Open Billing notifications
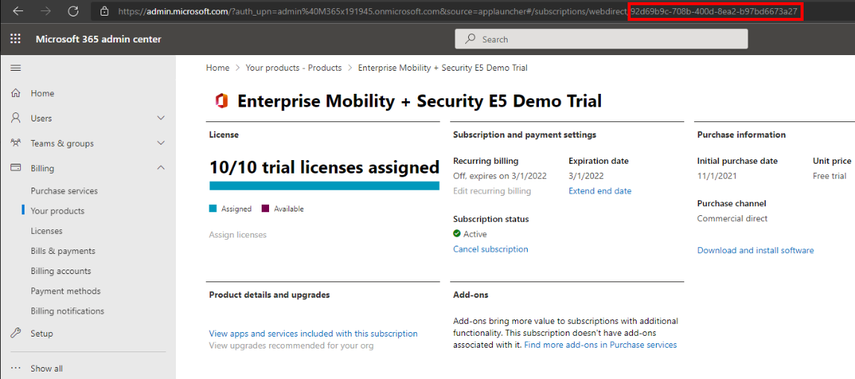This screenshot has height=379, width=855. [67, 311]
